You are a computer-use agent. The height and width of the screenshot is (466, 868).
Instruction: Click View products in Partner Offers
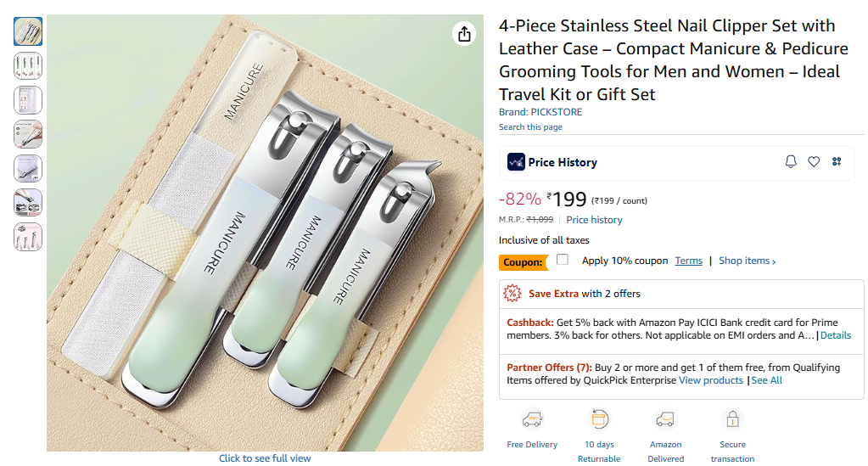pyautogui.click(x=710, y=380)
